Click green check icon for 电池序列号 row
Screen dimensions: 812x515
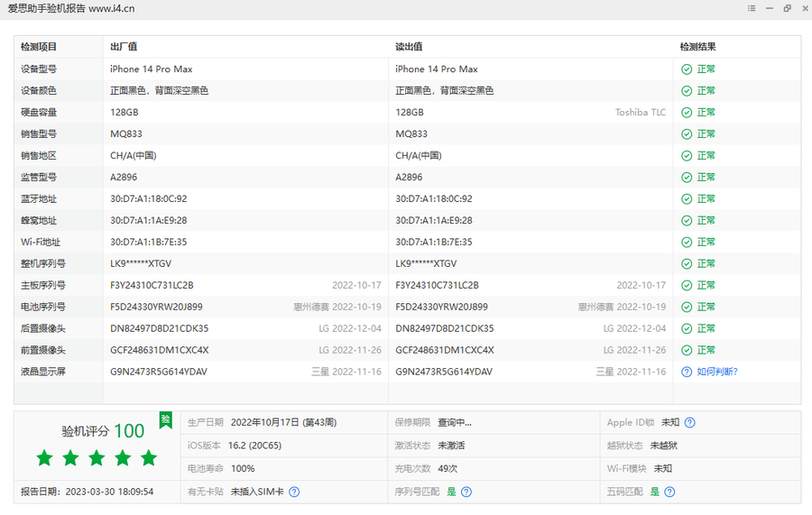pos(687,308)
